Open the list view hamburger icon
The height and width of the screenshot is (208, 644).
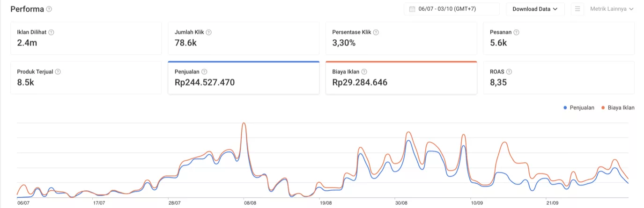pos(577,9)
